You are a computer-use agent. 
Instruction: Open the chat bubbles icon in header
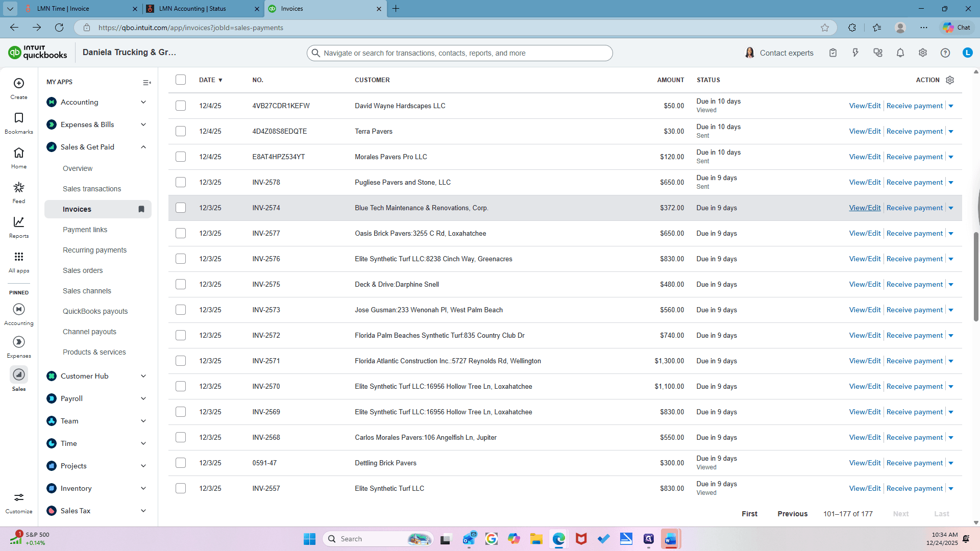(x=878, y=53)
